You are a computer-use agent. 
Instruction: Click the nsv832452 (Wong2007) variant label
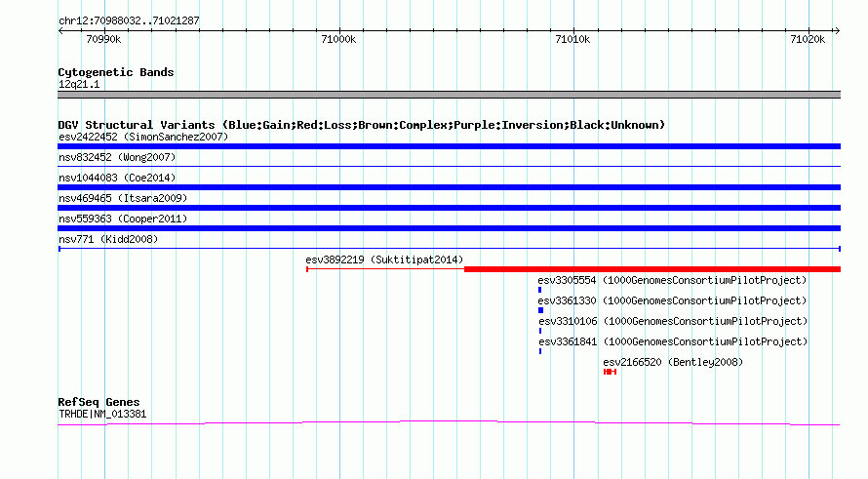tap(117, 157)
